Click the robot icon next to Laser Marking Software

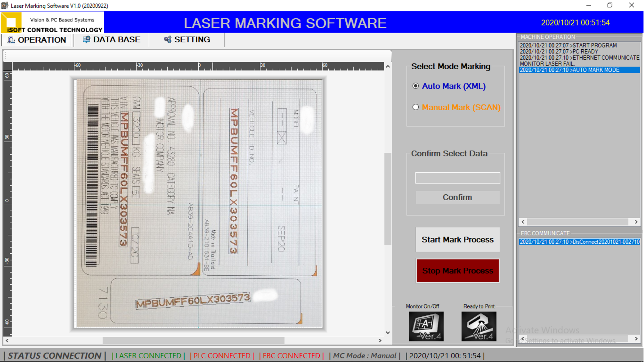[4, 5]
